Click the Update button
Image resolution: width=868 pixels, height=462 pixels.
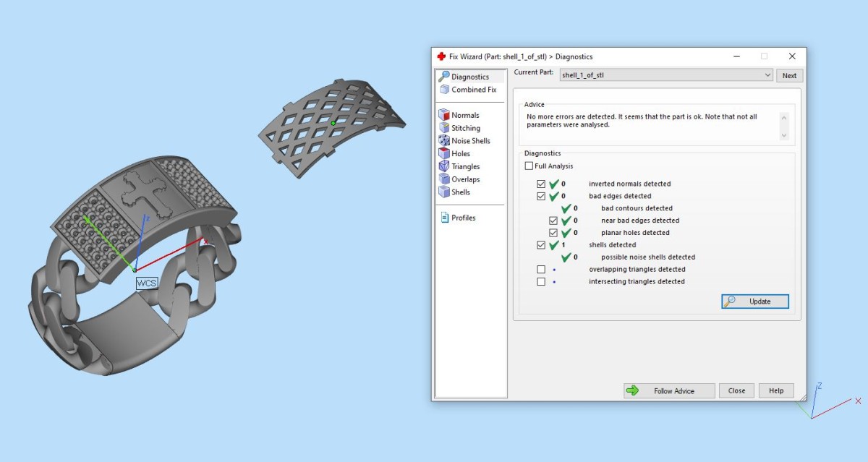[754, 301]
